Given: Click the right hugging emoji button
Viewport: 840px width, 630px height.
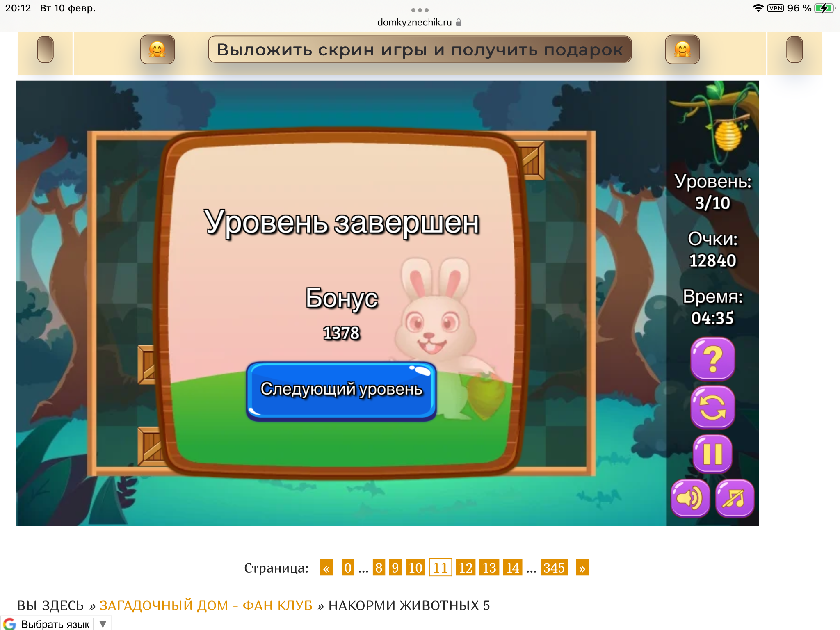Looking at the screenshot, I should pos(682,50).
